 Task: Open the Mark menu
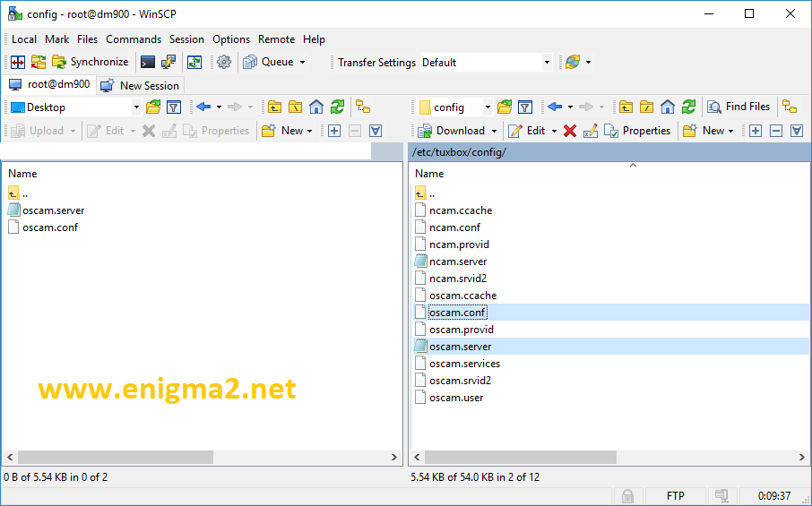[57, 39]
